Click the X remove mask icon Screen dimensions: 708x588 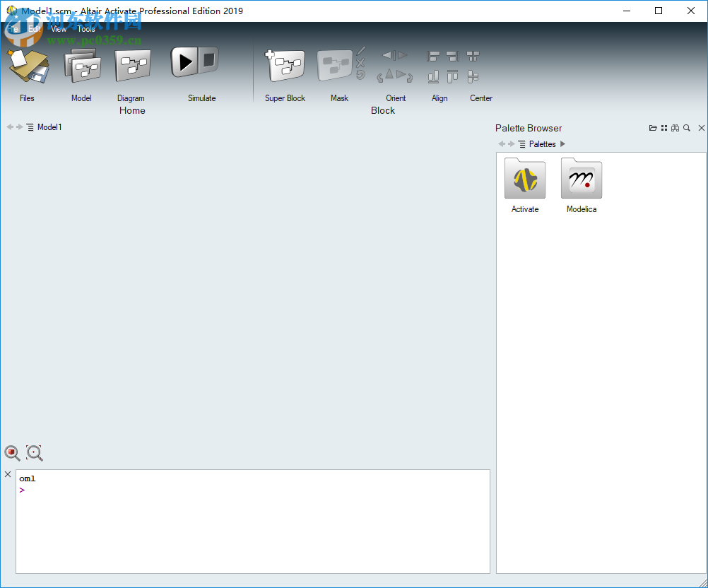360,63
